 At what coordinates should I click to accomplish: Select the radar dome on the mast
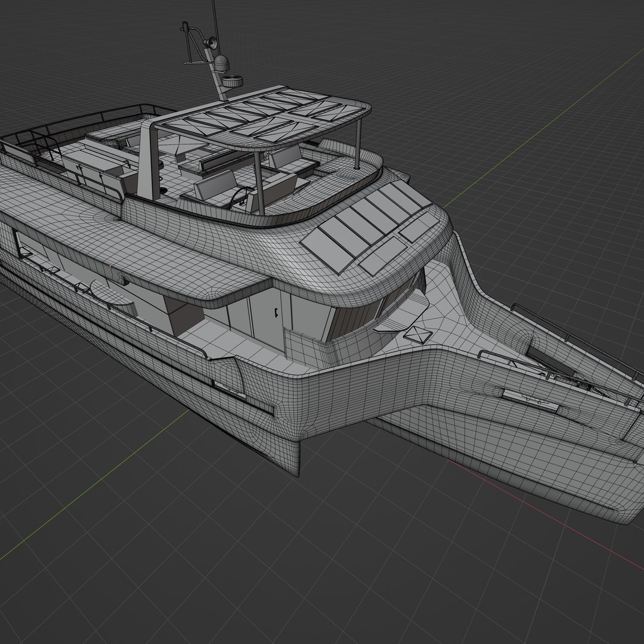click(x=221, y=62)
